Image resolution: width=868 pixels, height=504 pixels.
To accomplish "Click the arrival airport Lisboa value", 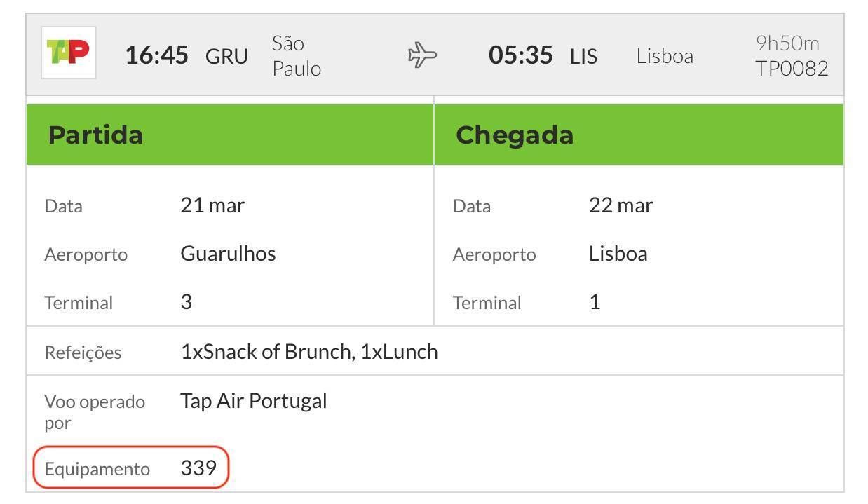I will [x=618, y=254].
